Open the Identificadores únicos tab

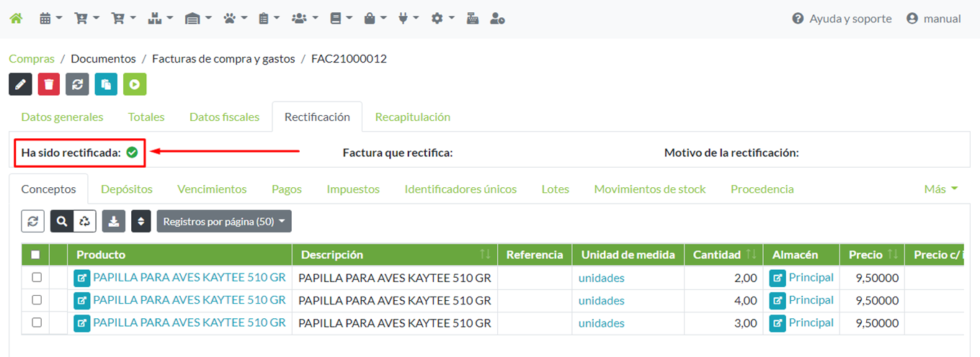click(x=460, y=189)
